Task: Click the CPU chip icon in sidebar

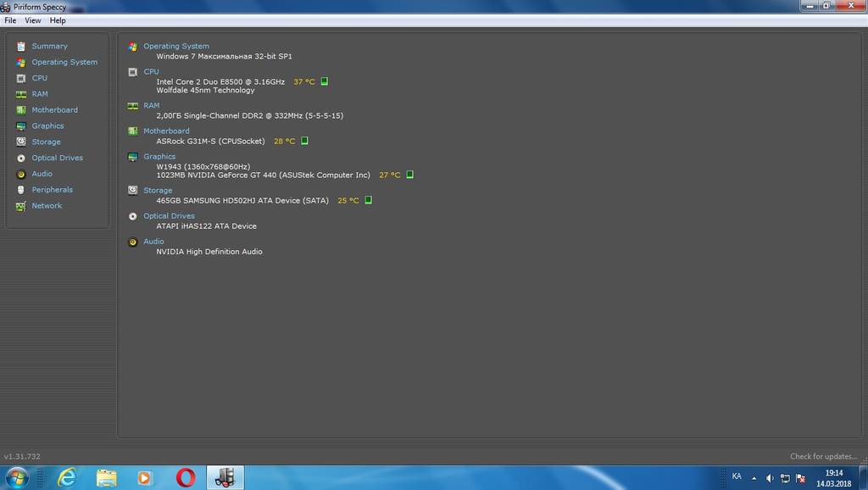Action: click(x=21, y=79)
